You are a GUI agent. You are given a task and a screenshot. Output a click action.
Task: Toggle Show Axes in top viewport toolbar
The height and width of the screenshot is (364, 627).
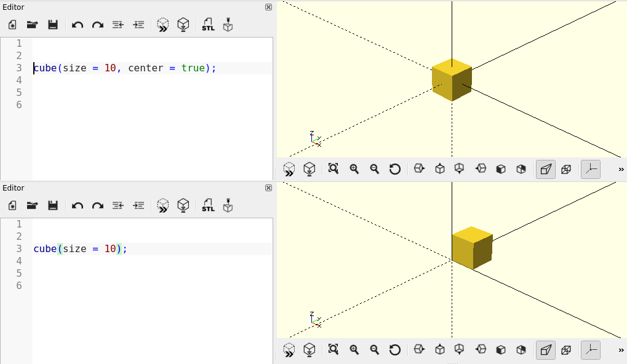coord(590,169)
